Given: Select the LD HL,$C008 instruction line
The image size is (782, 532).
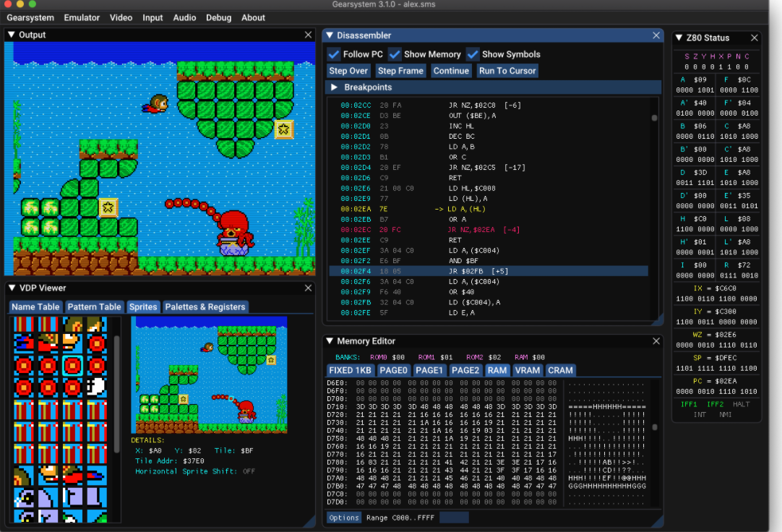Looking at the screenshot, I should [489, 189].
